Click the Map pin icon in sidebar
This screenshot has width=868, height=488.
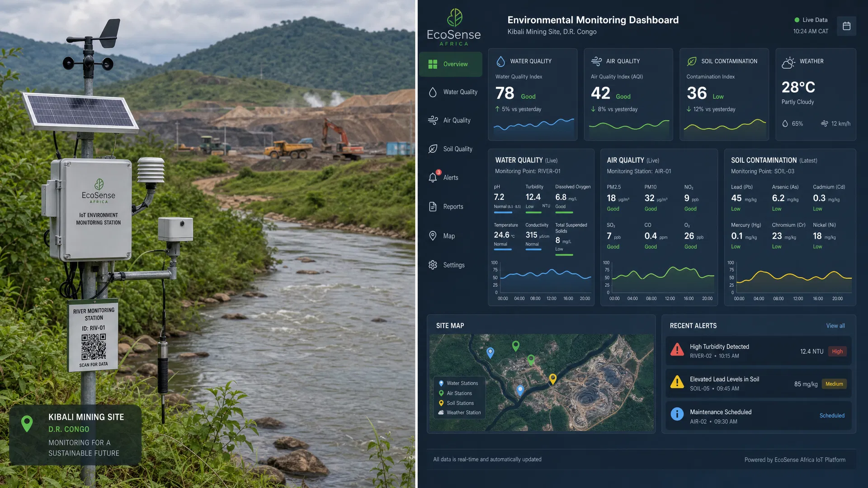click(433, 236)
